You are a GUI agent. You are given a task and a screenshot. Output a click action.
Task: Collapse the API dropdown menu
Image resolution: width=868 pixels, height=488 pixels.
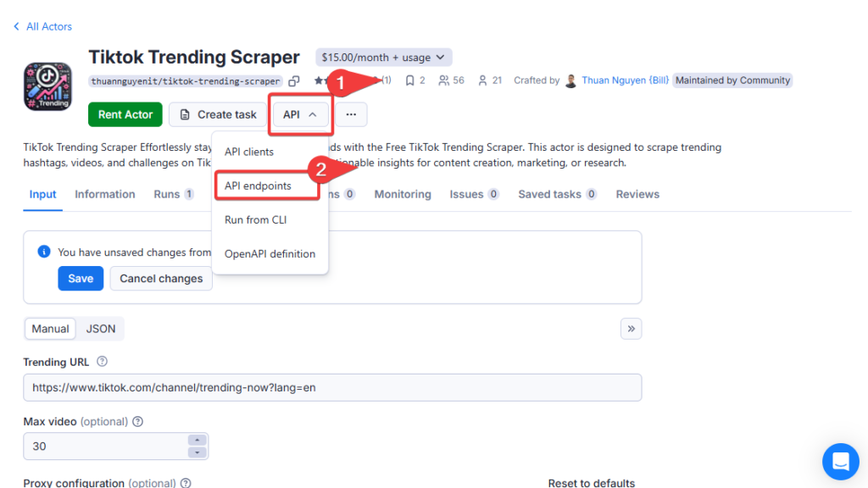coord(300,114)
